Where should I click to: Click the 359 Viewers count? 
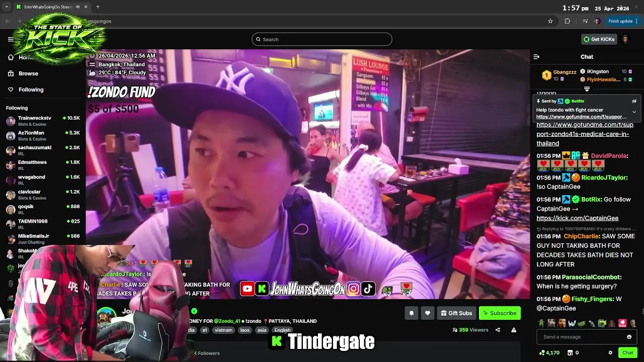pyautogui.click(x=470, y=330)
